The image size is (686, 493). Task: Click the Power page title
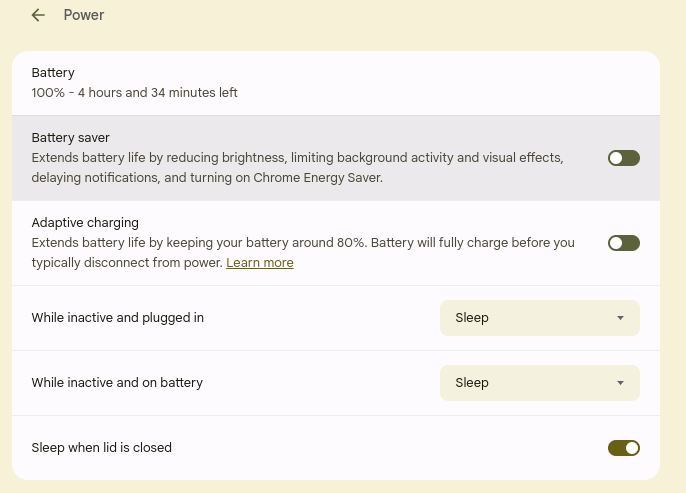point(84,15)
